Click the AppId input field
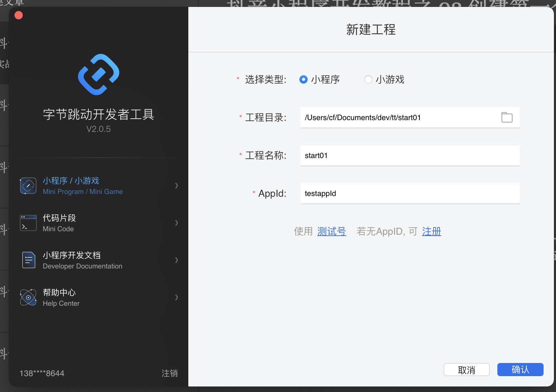The height and width of the screenshot is (392, 556). (410, 193)
